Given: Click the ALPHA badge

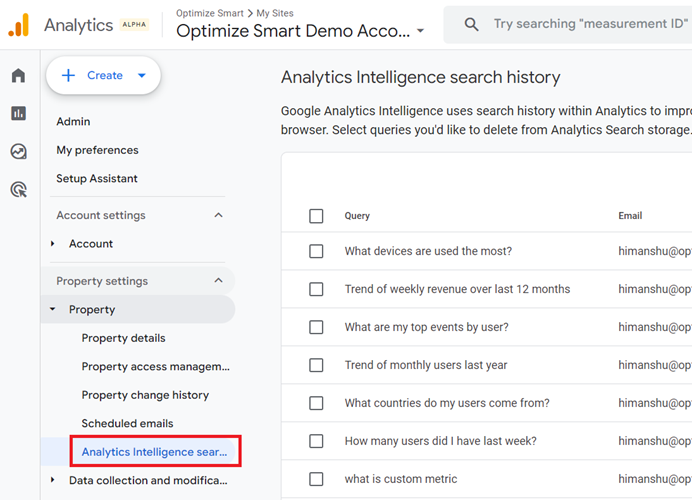Looking at the screenshot, I should click(134, 25).
